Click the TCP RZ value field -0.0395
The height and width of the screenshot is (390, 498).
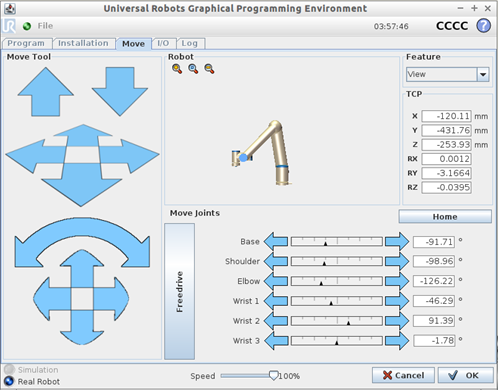coord(446,187)
